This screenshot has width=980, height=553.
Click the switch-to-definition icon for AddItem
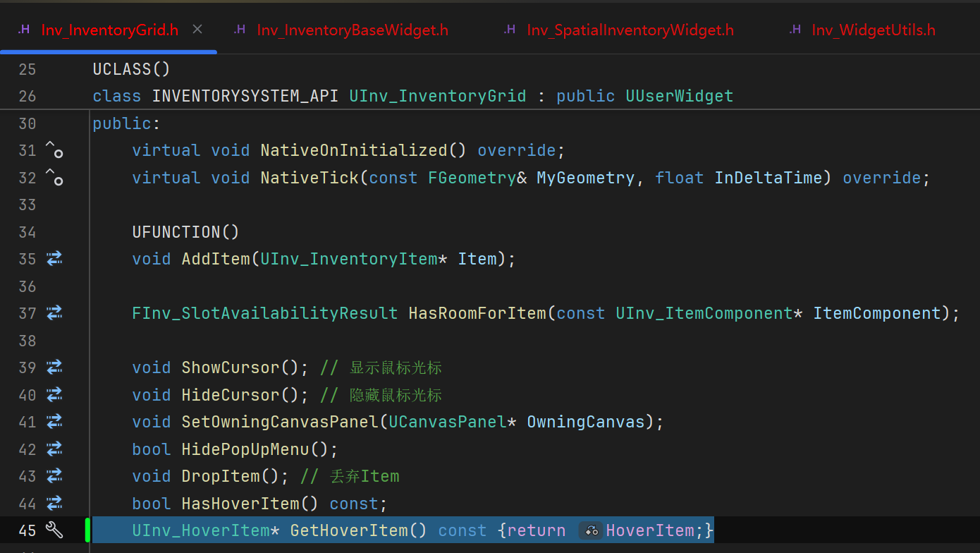pos(54,259)
